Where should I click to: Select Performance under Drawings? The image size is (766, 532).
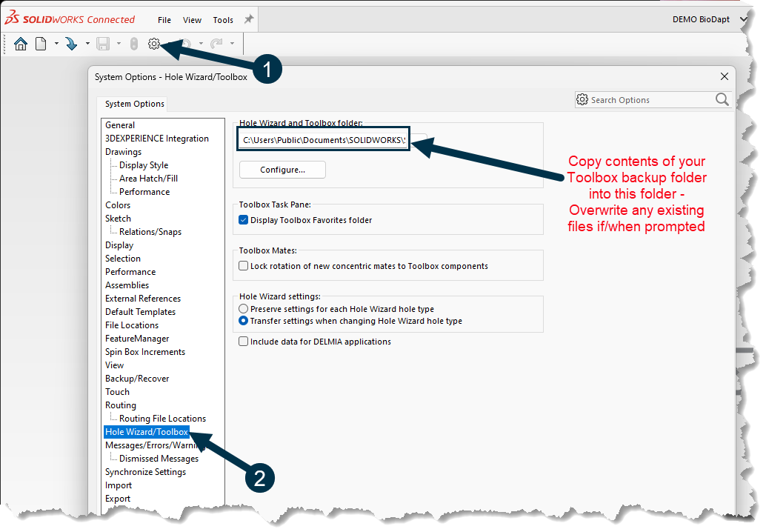pyautogui.click(x=144, y=192)
